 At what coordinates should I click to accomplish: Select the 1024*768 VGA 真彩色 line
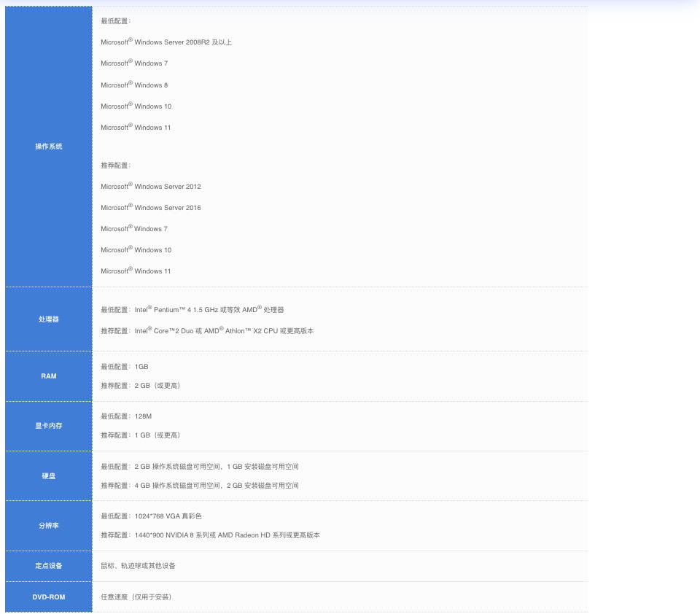(x=152, y=516)
